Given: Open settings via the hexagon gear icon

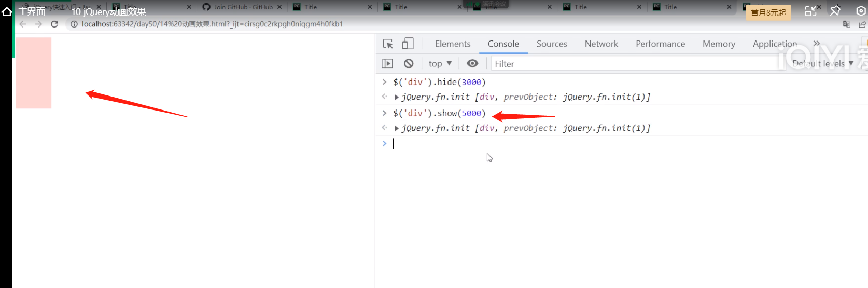Looking at the screenshot, I should pos(861,11).
